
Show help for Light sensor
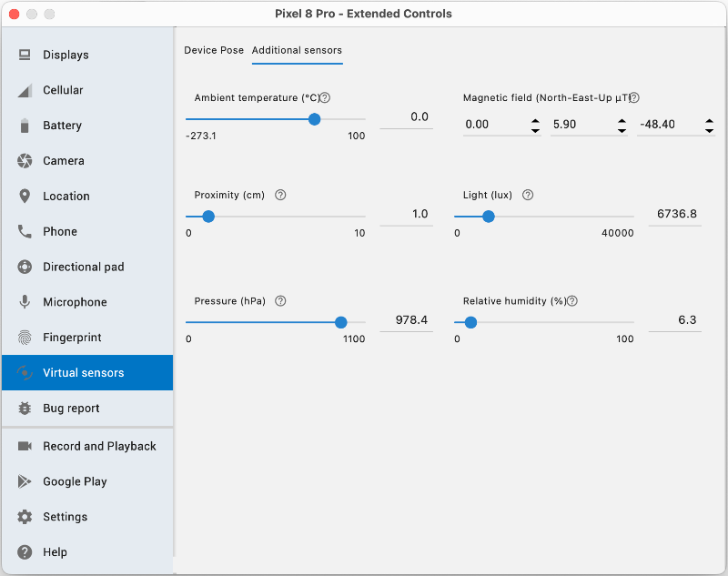(x=528, y=195)
